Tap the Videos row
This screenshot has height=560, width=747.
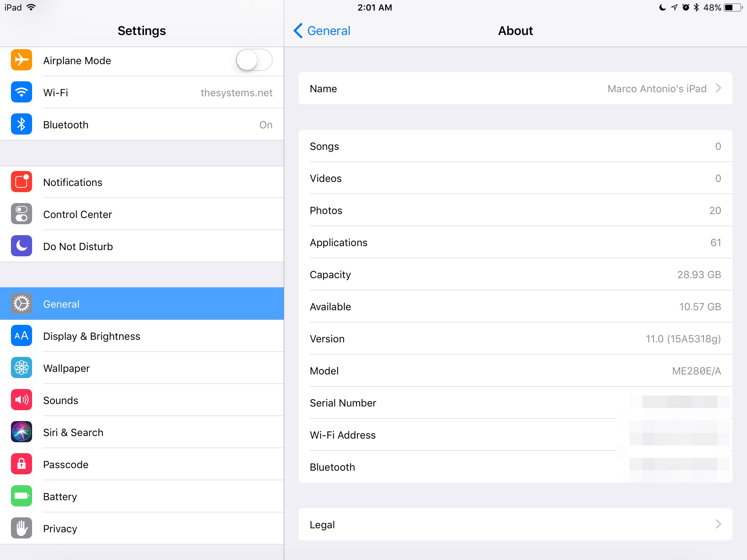click(x=515, y=178)
